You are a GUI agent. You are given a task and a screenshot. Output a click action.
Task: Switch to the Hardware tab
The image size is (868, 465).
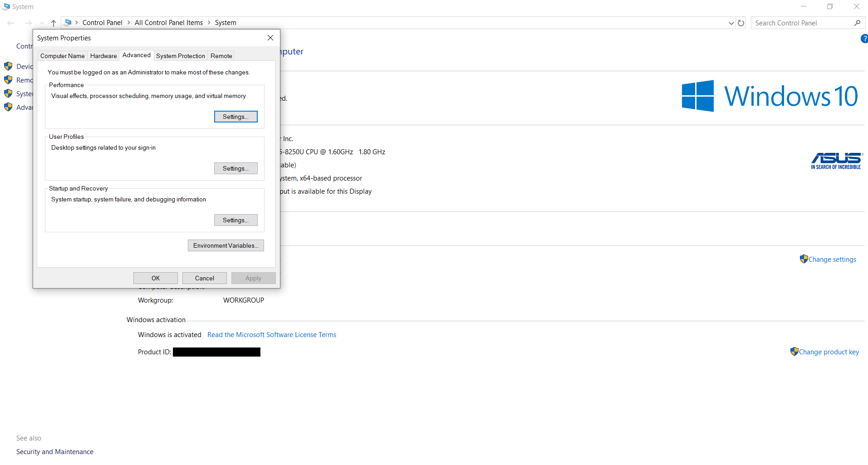tap(103, 56)
